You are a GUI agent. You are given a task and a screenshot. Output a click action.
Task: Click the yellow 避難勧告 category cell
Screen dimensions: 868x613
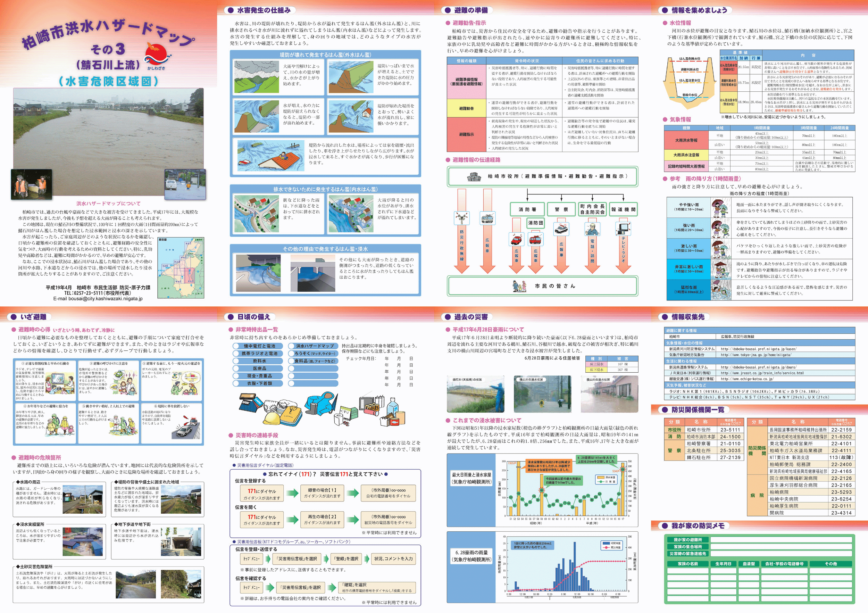467,108
